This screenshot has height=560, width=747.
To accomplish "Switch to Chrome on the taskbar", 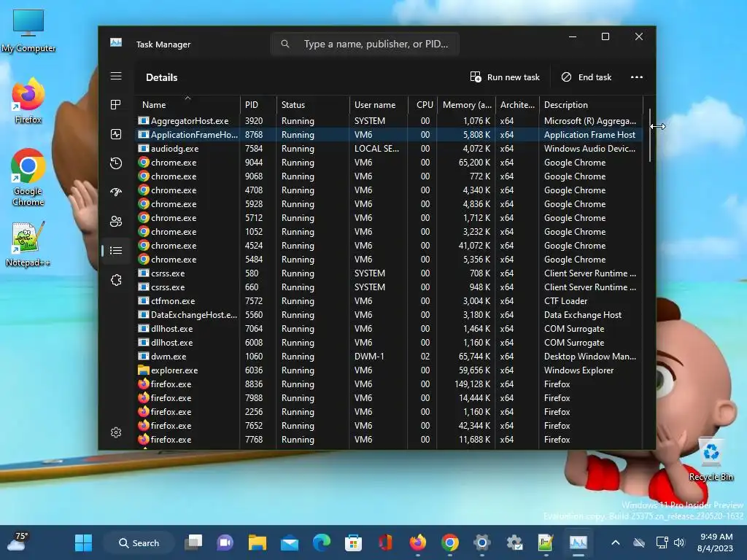I will point(449,542).
